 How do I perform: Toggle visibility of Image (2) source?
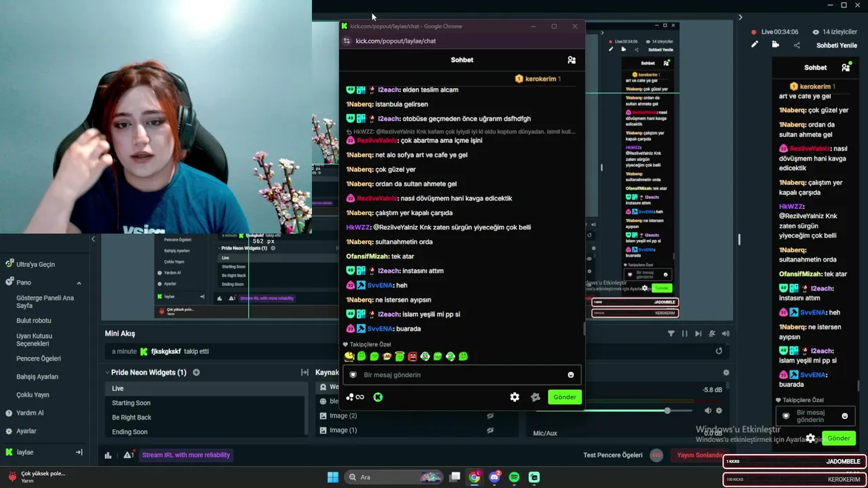490,415
